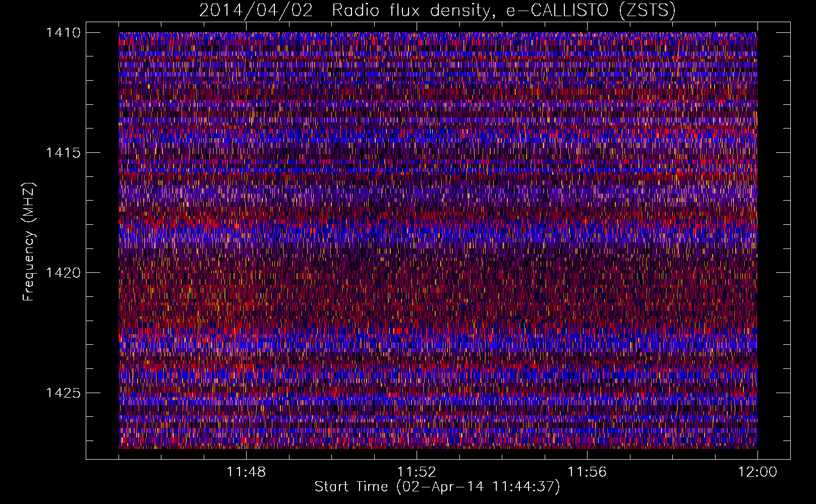The width and height of the screenshot is (816, 504).
Task: Click the 1410 frequency tick label
Action: pos(63,33)
